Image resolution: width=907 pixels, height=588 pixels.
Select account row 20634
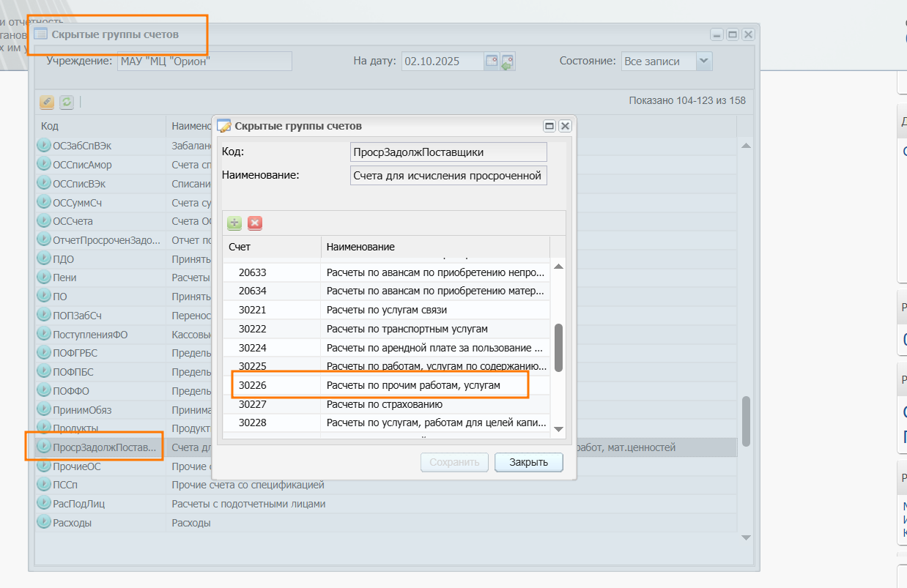coord(386,291)
